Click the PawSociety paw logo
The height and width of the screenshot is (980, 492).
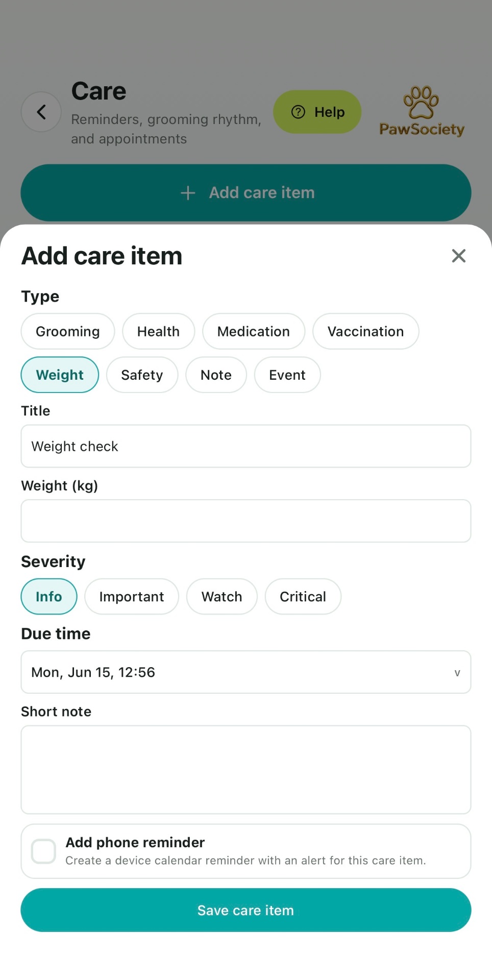pos(422,111)
